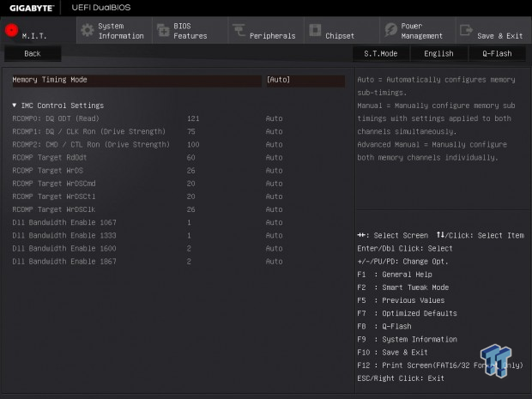Click Auto value for Dll Bandwidth 1333
The image size is (532, 399).
[274, 235]
